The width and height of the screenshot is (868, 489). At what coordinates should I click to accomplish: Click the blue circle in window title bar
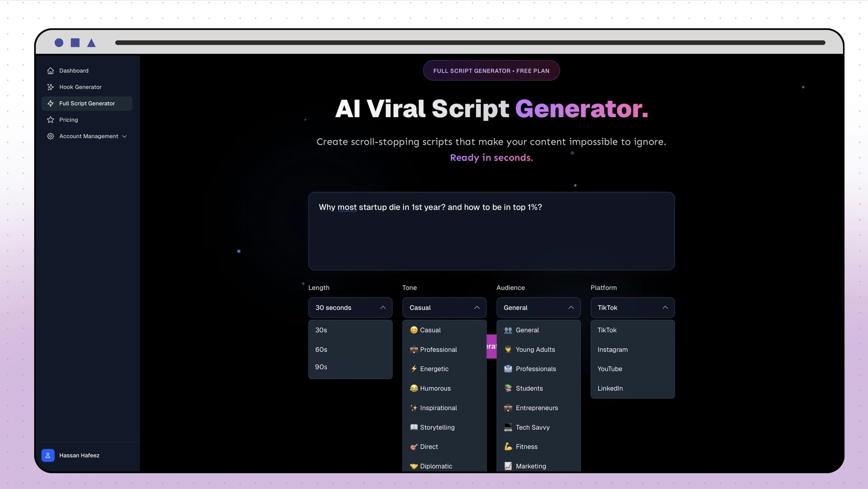(x=59, y=43)
